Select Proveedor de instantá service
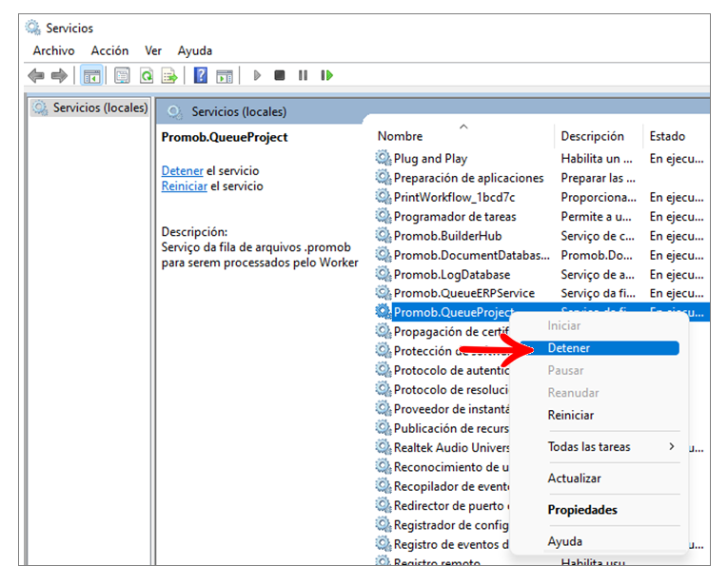 pos(442,409)
